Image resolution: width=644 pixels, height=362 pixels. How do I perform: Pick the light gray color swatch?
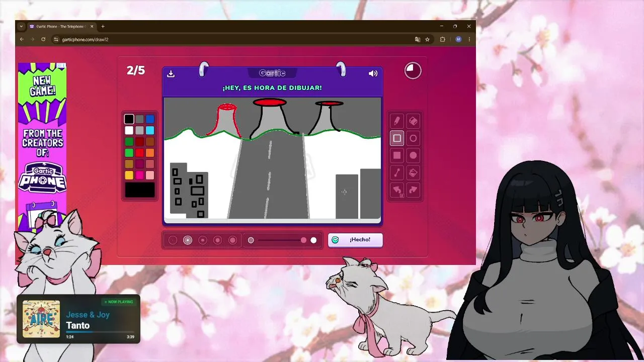(x=139, y=131)
